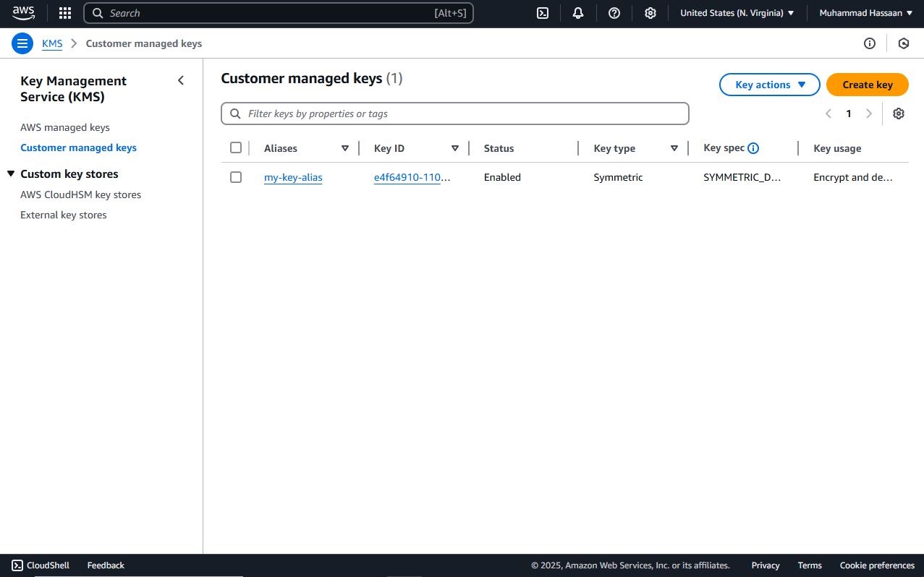Open Cookie preferences in footer
The image size is (924, 577).
877,565
